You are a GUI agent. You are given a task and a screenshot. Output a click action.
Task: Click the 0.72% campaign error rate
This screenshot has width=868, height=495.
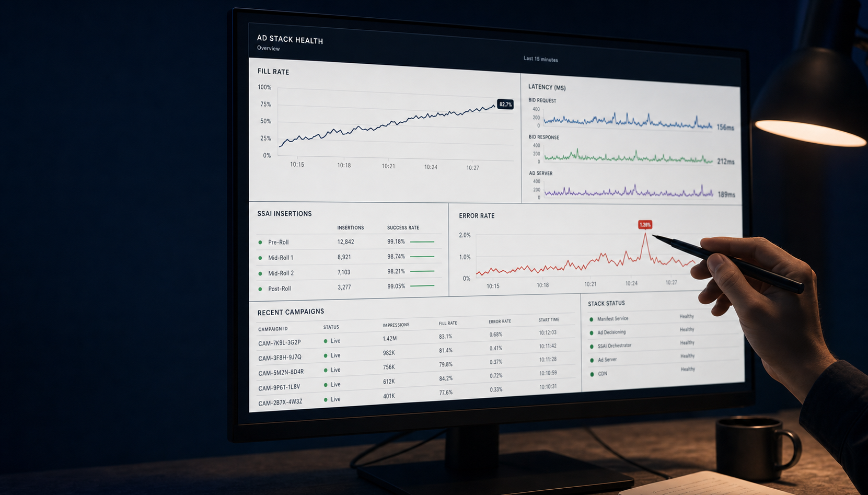[496, 375]
